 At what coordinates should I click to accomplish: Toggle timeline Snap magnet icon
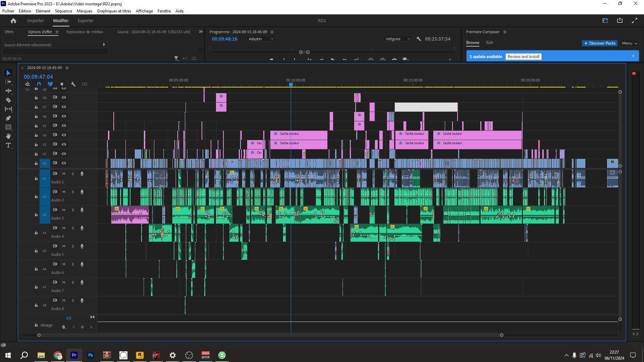[39, 84]
